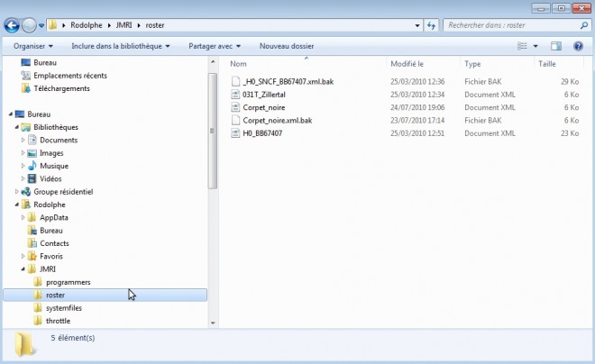Collapse the Bureau tree node

10,114
